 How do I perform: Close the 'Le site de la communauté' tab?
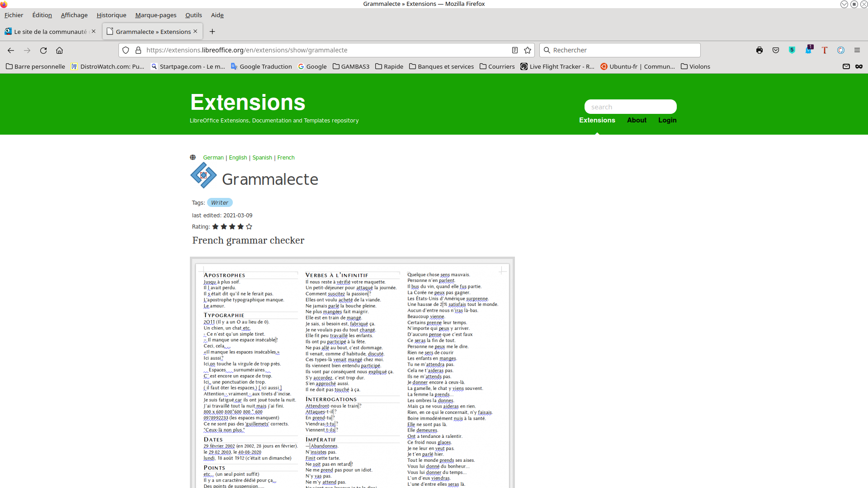pos(94,32)
